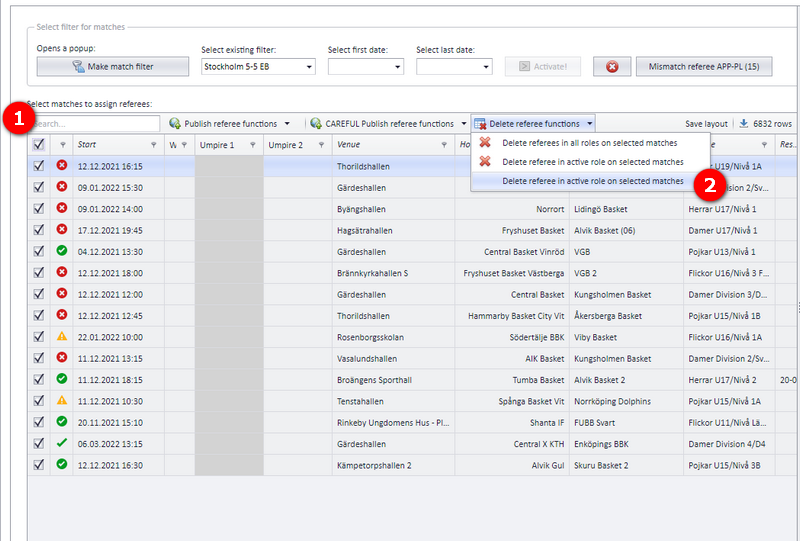The image size is (800, 541).
Task: Uncheck the row 09.01.2022 14:00
Action: tap(39, 209)
